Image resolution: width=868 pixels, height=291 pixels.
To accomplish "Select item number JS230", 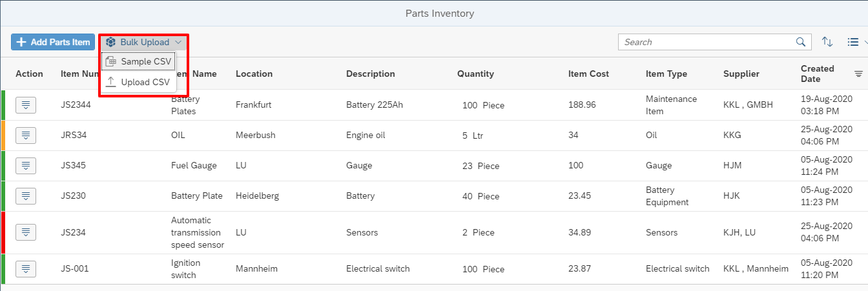I will coord(73,196).
